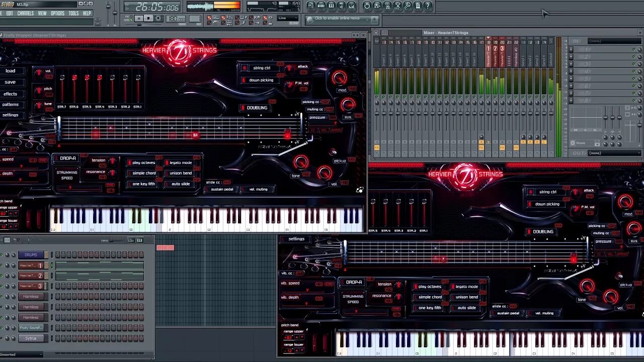The image size is (644, 362).
Task: Open the CHANNELS menu
Action: click(x=26, y=14)
